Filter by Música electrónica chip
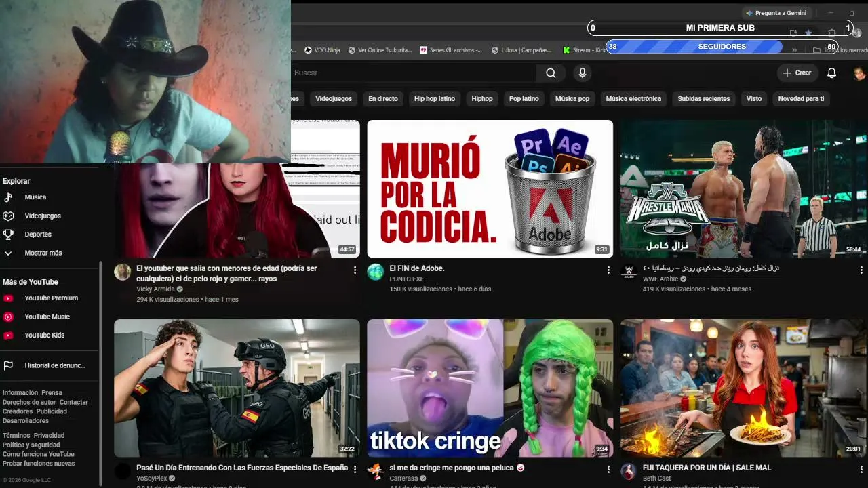The height and width of the screenshot is (488, 868). click(633, 99)
